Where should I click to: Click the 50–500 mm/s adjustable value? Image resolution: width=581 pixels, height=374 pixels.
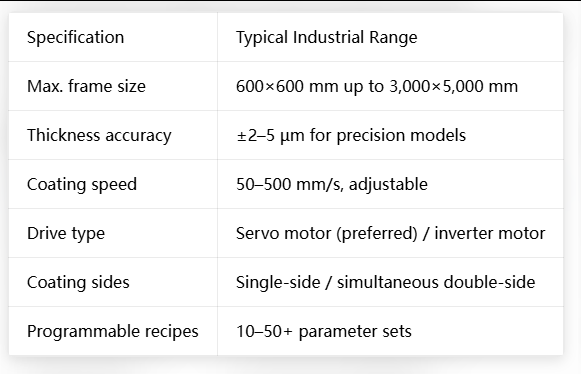pos(332,184)
